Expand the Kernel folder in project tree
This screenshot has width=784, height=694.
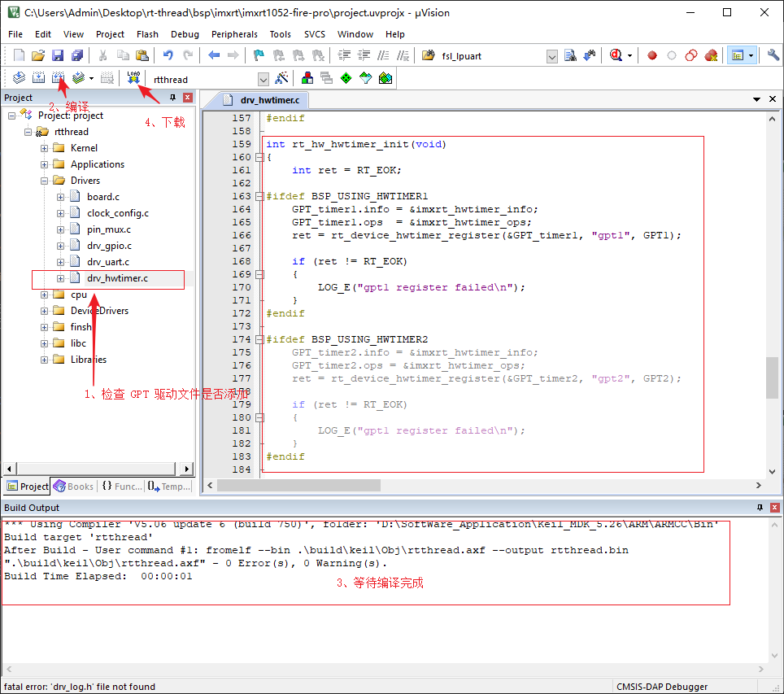click(44, 148)
